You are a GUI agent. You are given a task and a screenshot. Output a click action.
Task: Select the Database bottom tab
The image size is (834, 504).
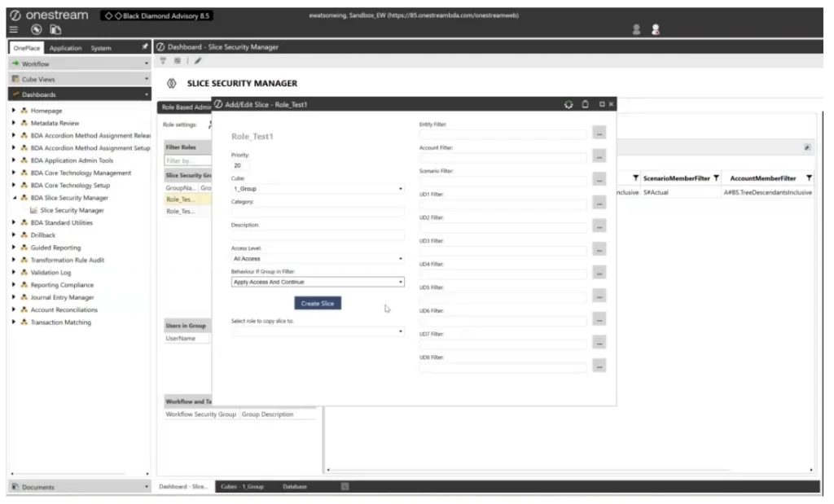pyautogui.click(x=295, y=486)
